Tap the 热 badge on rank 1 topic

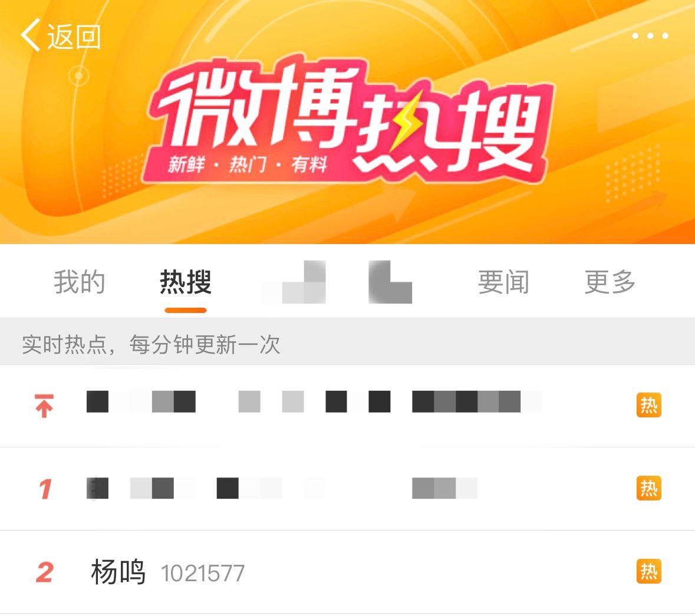[649, 488]
